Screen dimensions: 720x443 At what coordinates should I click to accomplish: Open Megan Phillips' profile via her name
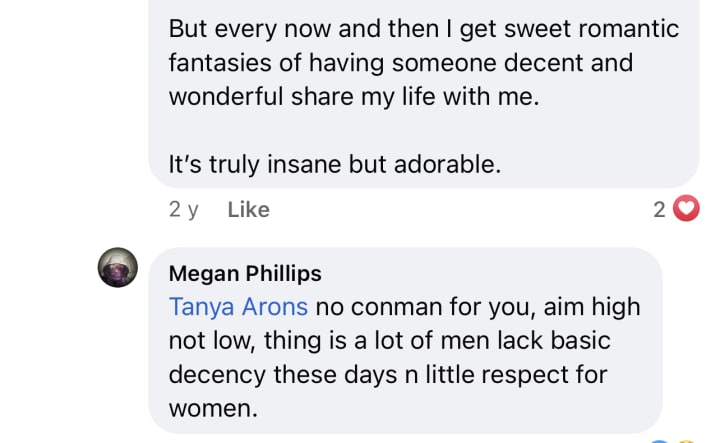tap(245, 274)
